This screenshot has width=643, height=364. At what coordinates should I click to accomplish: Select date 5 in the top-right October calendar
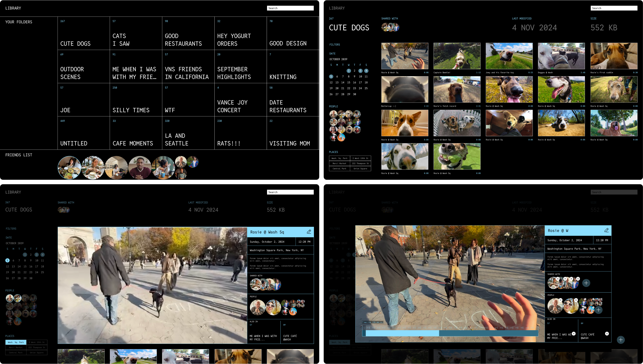331,76
